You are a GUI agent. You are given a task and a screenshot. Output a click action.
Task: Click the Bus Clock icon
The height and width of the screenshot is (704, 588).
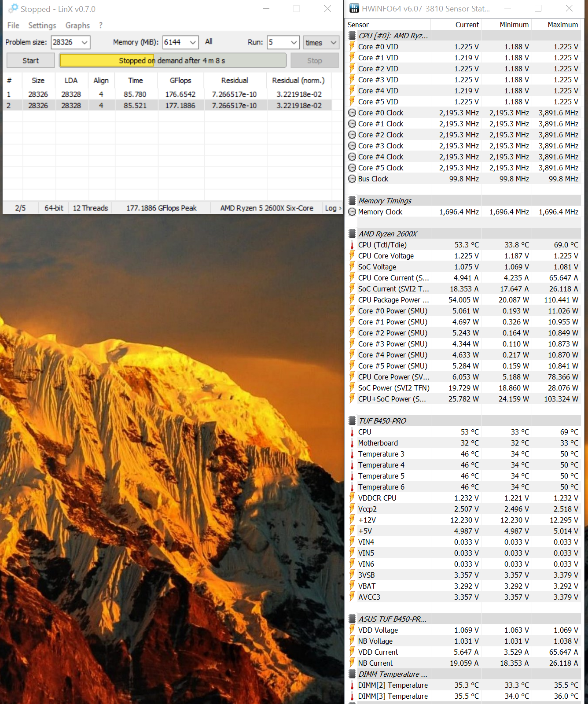[352, 179]
